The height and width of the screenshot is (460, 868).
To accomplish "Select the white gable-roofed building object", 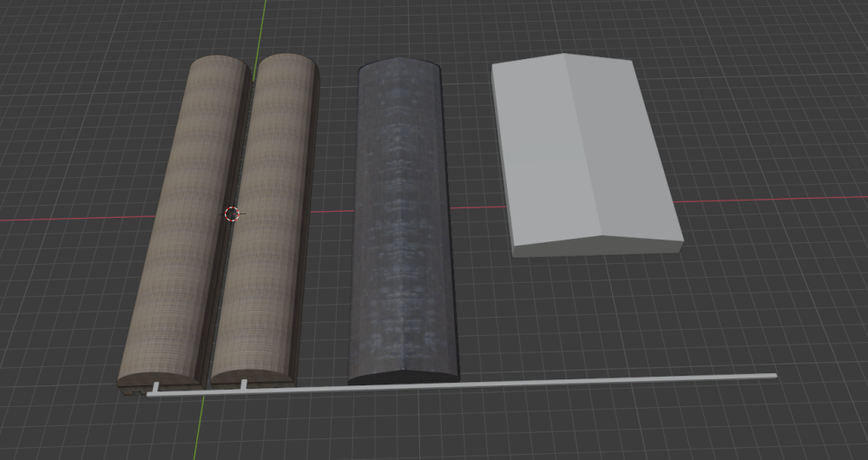I will (x=582, y=156).
